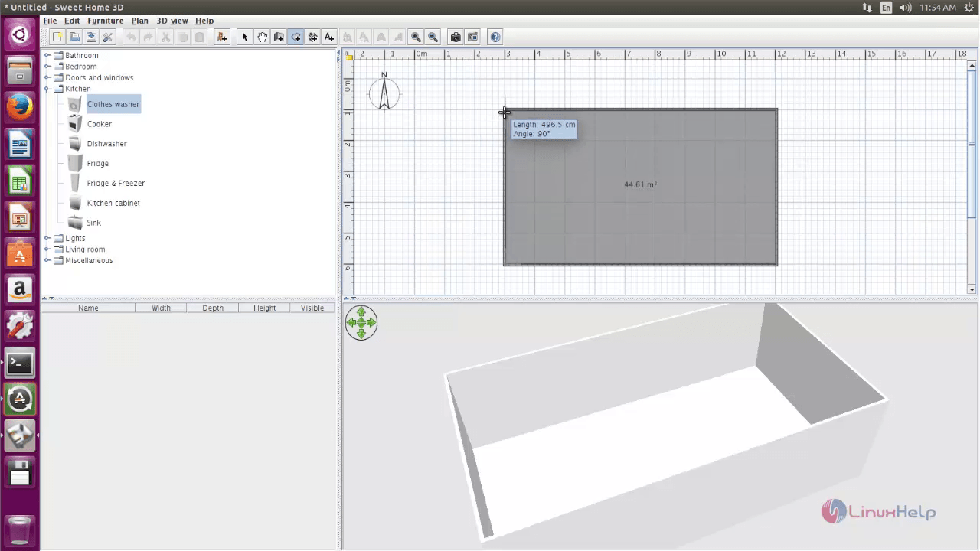Rotate 3D view right with right arrow
This screenshot has height=551, width=980.
(x=371, y=323)
